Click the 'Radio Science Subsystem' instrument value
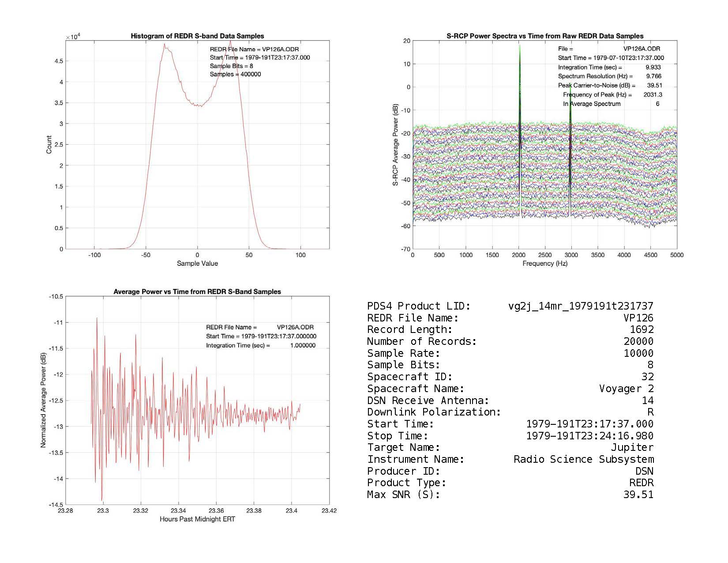This screenshot has height=563, width=728. click(x=583, y=460)
